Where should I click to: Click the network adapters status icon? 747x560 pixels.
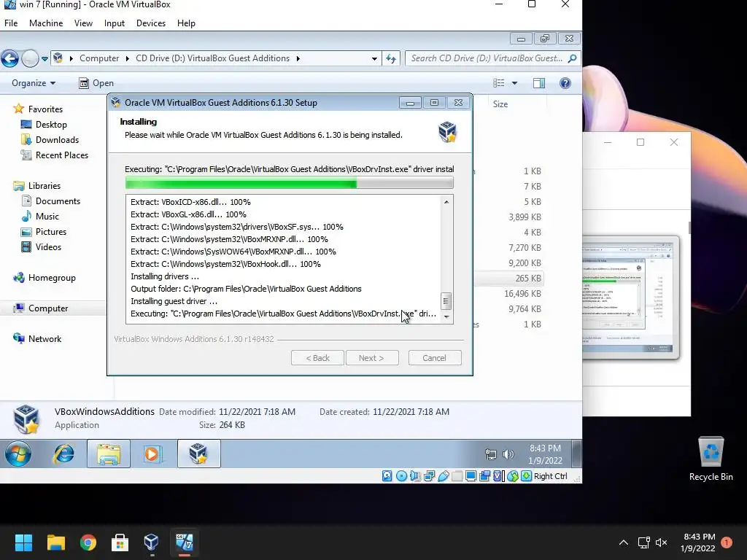(x=429, y=475)
